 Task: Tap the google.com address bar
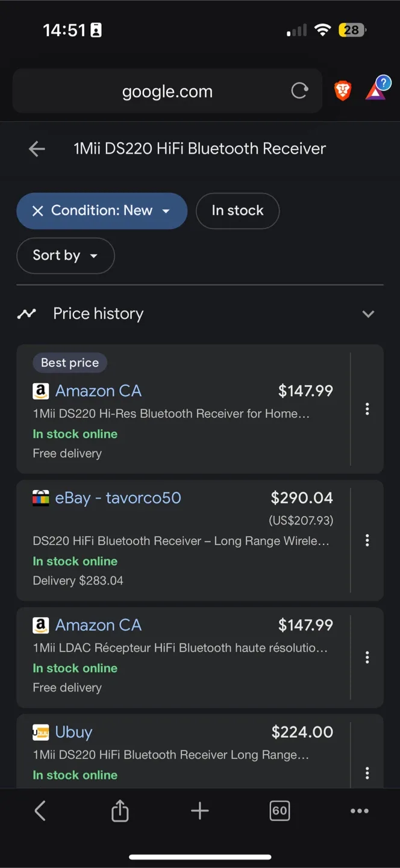coord(167,92)
